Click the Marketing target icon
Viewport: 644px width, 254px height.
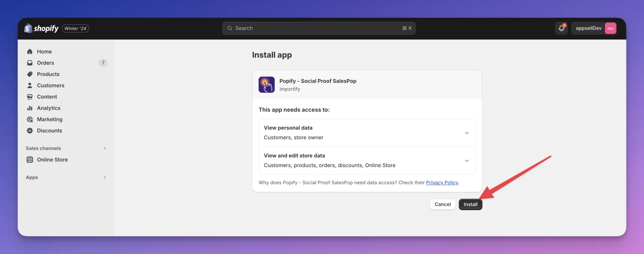pyautogui.click(x=30, y=120)
